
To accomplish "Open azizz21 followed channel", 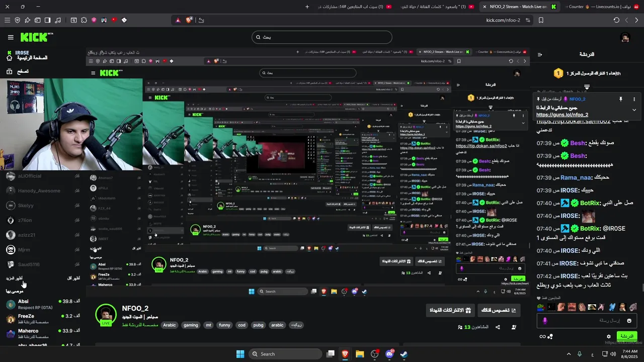I will pyautogui.click(x=43, y=235).
